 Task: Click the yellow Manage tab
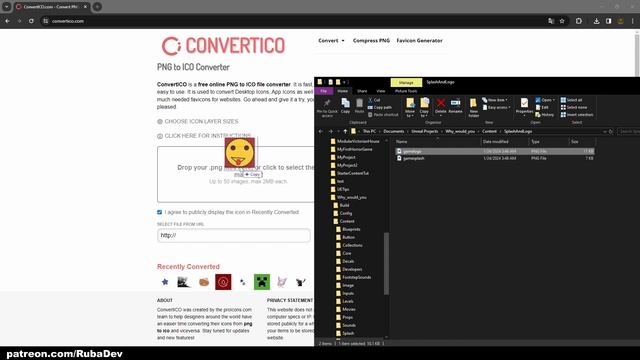click(406, 82)
